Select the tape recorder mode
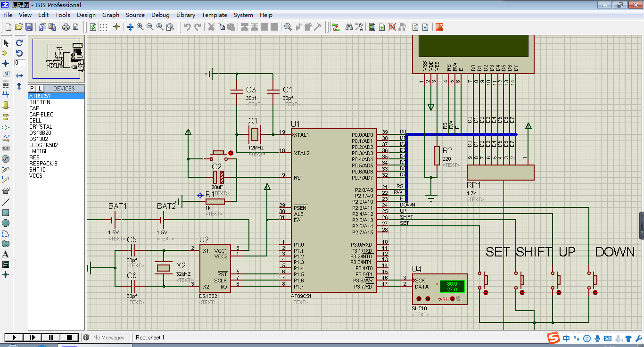Image resolution: width=644 pixels, height=347 pixels. (6, 148)
